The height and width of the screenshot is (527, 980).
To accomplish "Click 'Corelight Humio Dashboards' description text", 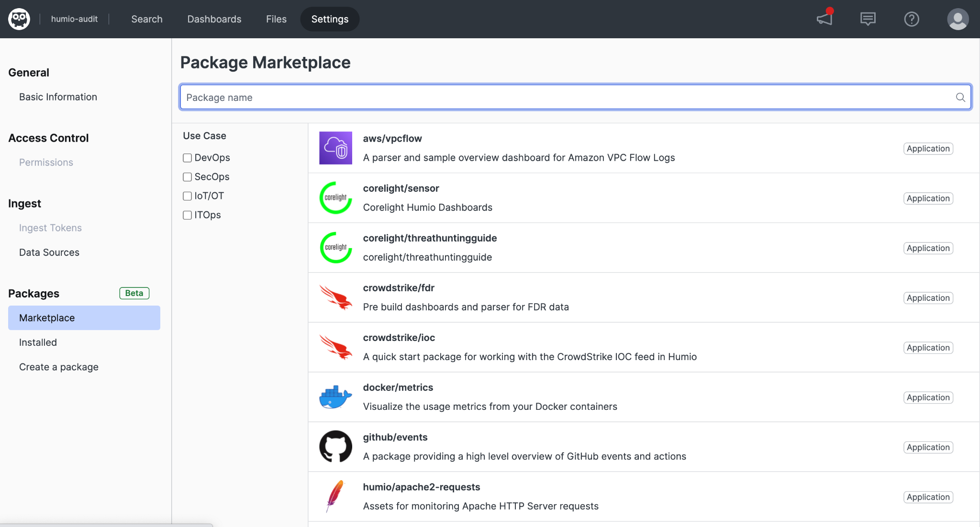I will point(428,207).
